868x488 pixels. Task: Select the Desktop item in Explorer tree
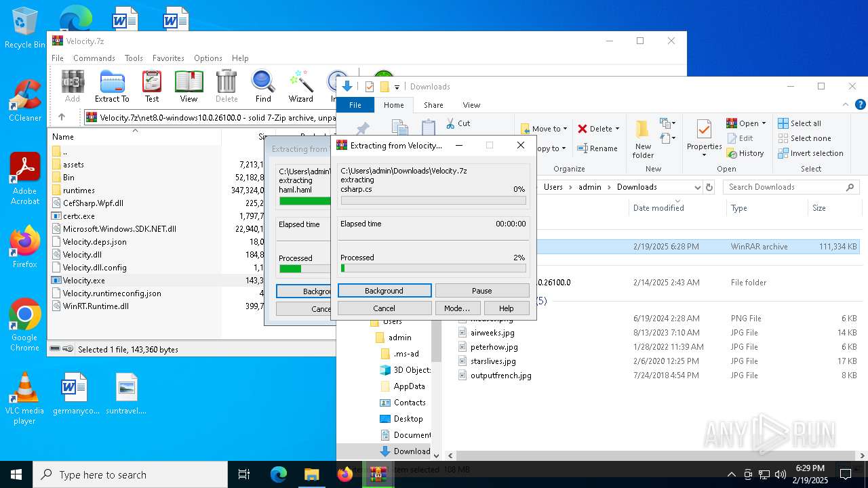point(408,419)
